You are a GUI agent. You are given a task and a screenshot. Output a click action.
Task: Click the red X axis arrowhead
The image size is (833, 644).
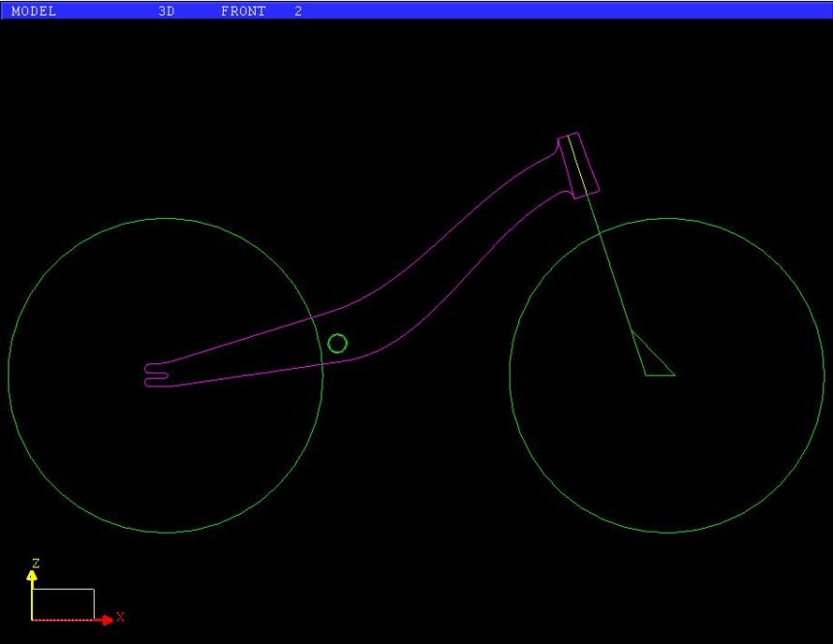[107, 620]
